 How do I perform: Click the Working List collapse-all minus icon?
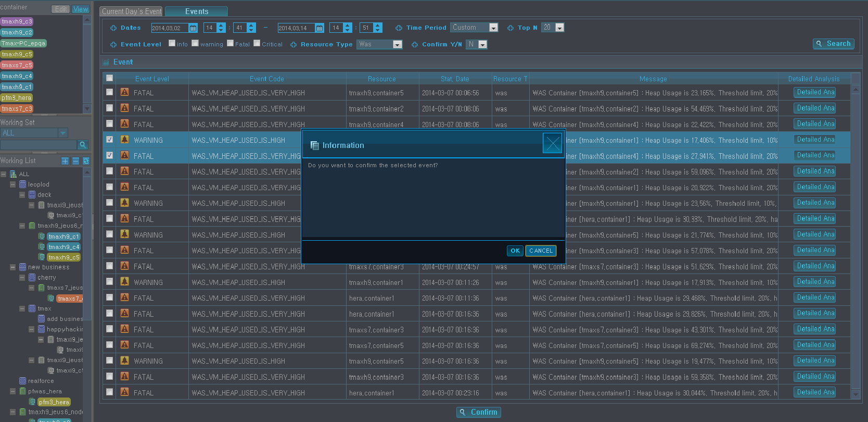[x=75, y=161]
